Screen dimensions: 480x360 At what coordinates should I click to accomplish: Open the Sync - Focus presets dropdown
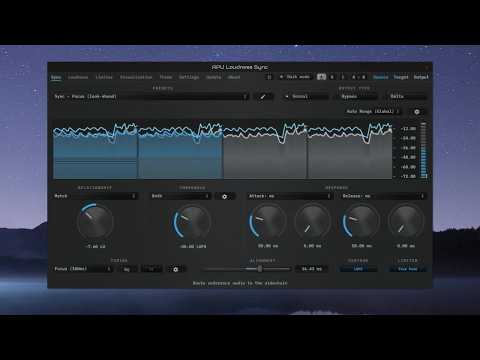(x=151, y=97)
